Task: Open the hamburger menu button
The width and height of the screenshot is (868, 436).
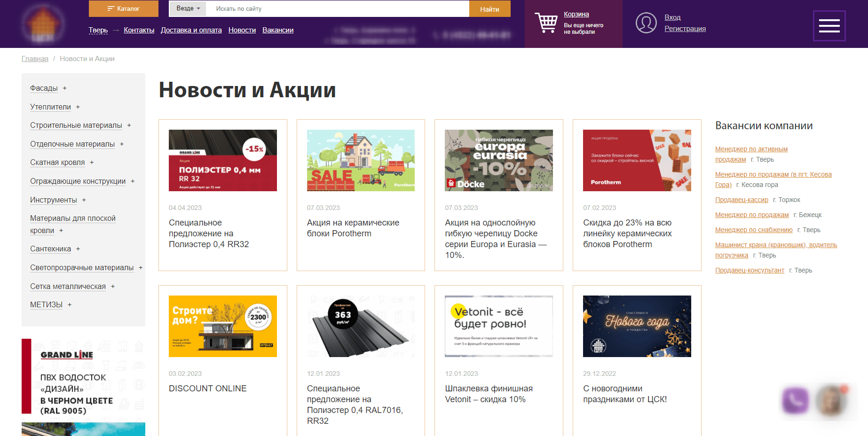Action: 829,26
